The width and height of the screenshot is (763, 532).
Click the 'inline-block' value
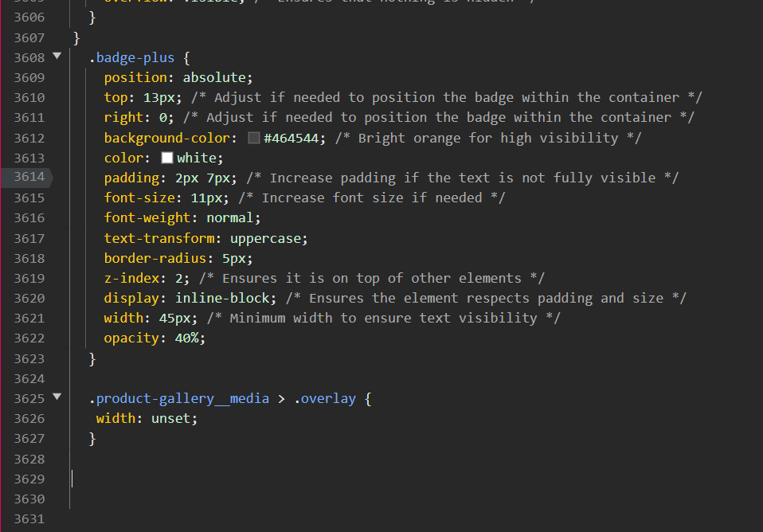tap(222, 298)
